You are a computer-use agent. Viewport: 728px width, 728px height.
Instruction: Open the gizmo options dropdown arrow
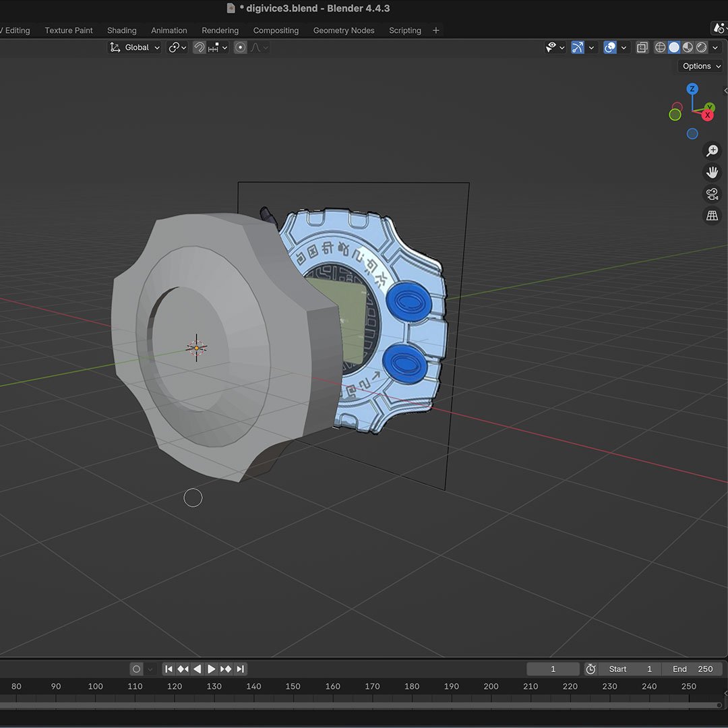[591, 47]
